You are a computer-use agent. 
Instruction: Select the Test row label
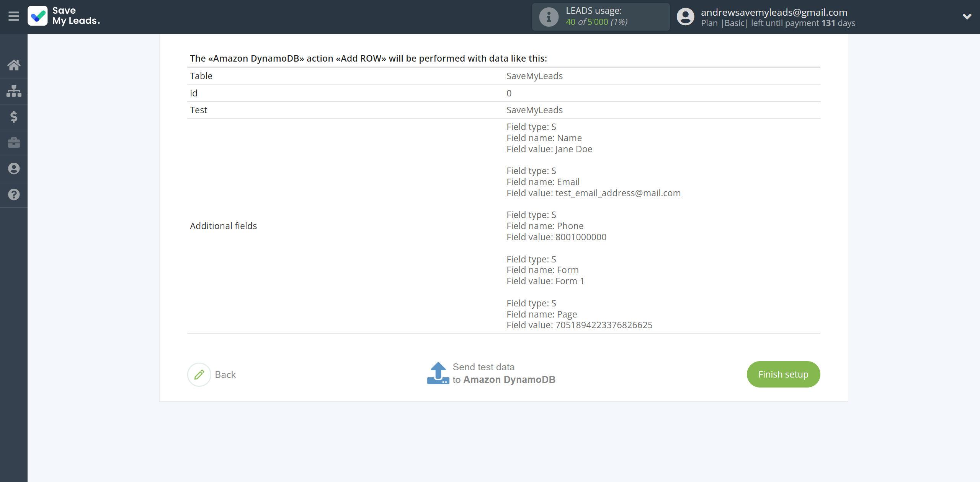point(198,110)
